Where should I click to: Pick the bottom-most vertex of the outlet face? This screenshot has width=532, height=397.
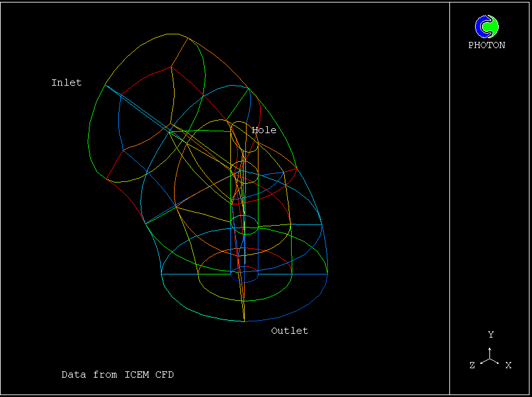243,321
